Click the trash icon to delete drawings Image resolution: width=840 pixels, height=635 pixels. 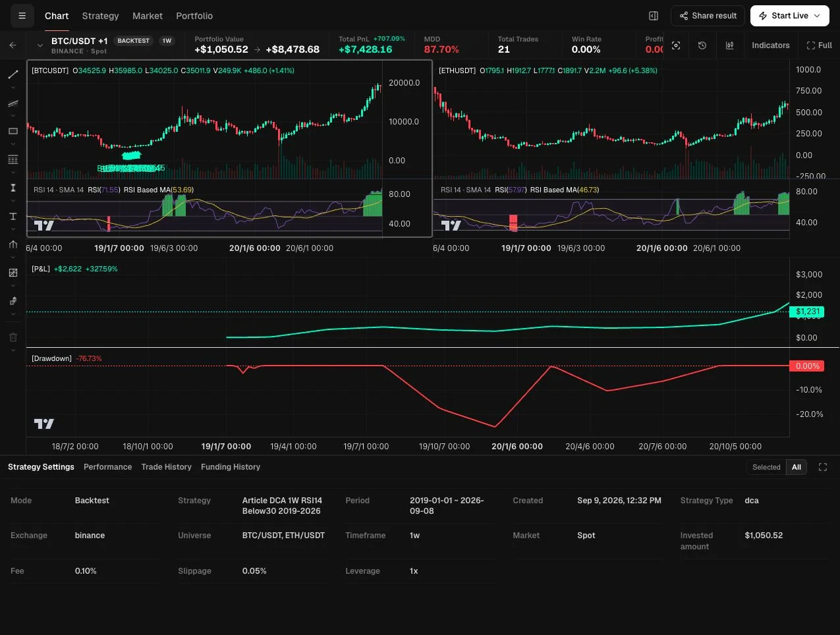point(13,337)
